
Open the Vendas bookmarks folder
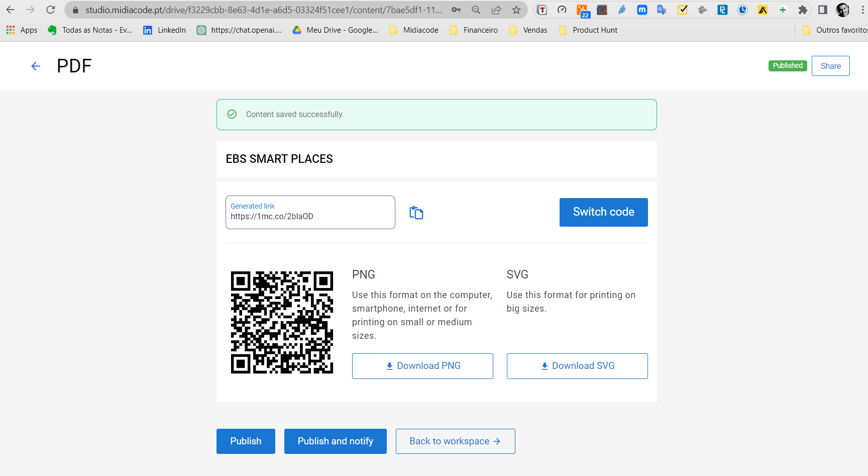coord(528,30)
